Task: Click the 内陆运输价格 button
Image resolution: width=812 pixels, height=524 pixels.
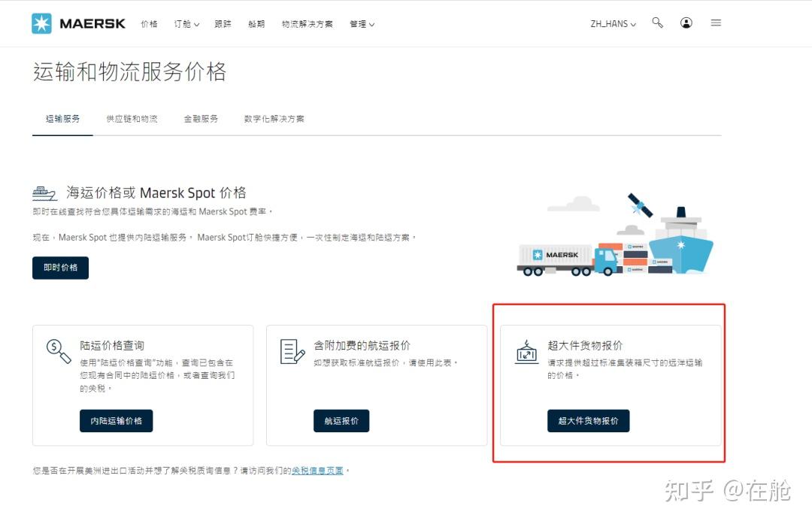Action: tap(116, 421)
